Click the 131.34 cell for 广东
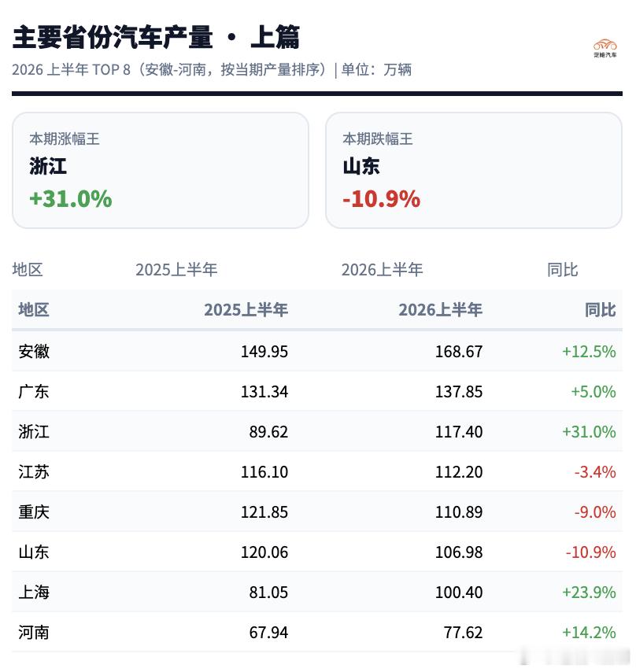Viewport: 636px width, 672px height. [264, 392]
